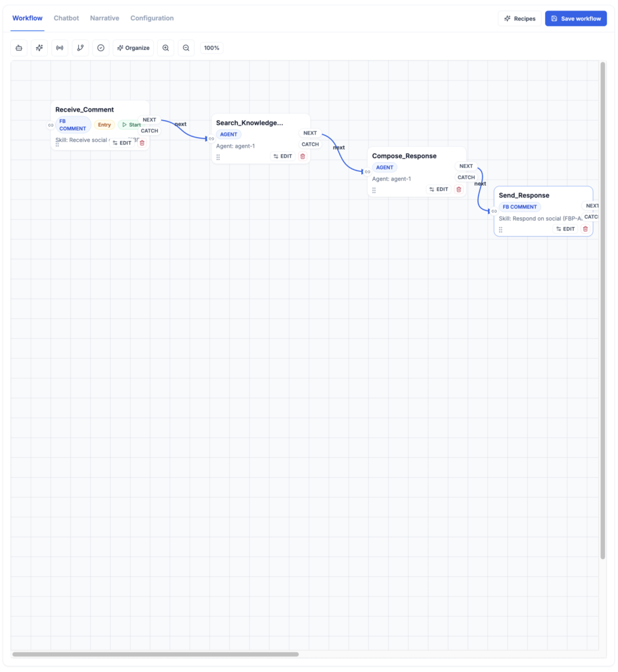
Task: Open the Configuration tab
Action: (x=152, y=18)
